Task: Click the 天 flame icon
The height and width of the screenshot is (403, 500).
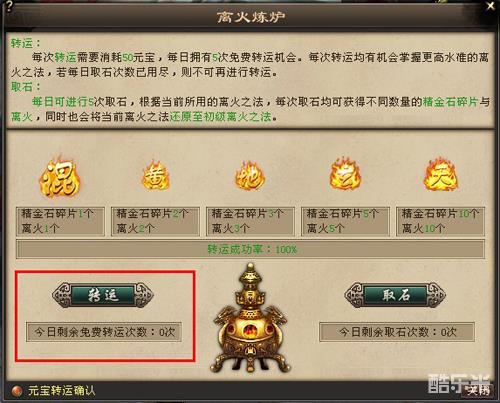Action: (x=441, y=175)
